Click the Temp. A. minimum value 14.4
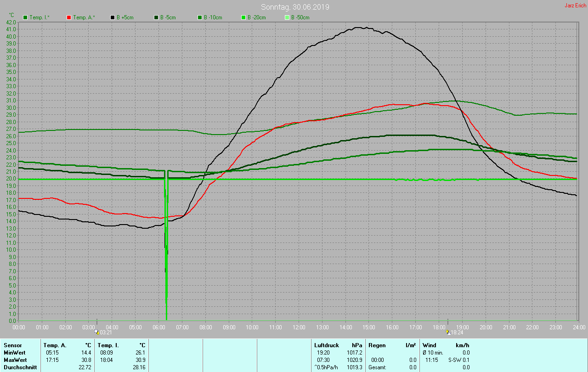This screenshot has height=372, width=588. coord(86,352)
